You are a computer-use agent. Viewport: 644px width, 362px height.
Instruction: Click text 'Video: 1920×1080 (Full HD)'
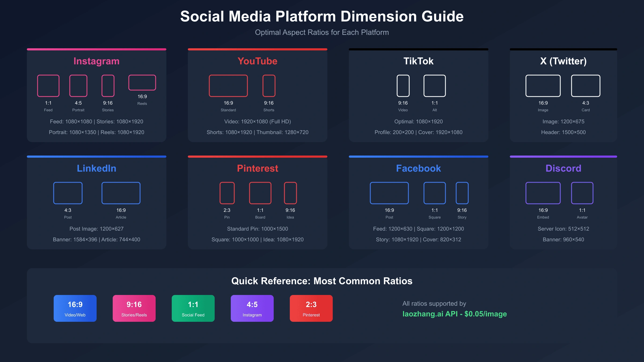[258, 121]
